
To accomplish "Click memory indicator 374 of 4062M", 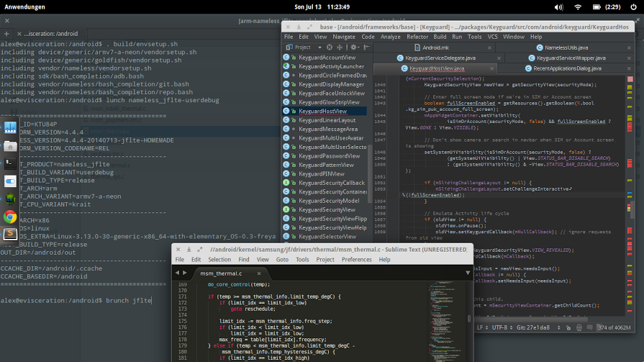I will click(614, 328).
